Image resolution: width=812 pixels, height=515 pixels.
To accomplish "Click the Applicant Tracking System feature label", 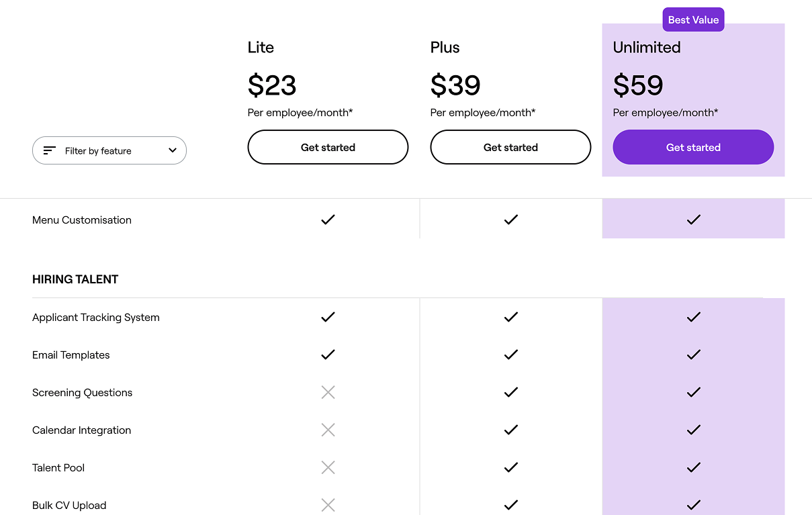I will pyautogui.click(x=96, y=318).
